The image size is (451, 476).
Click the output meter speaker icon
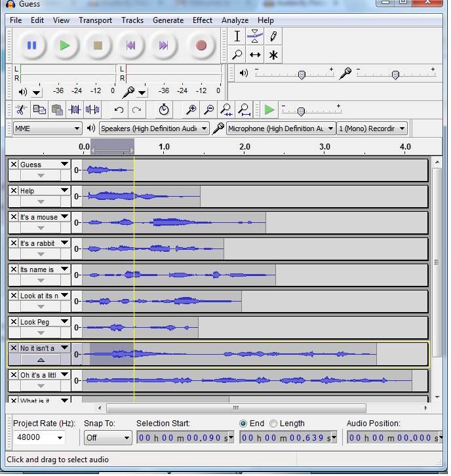[x=23, y=92]
